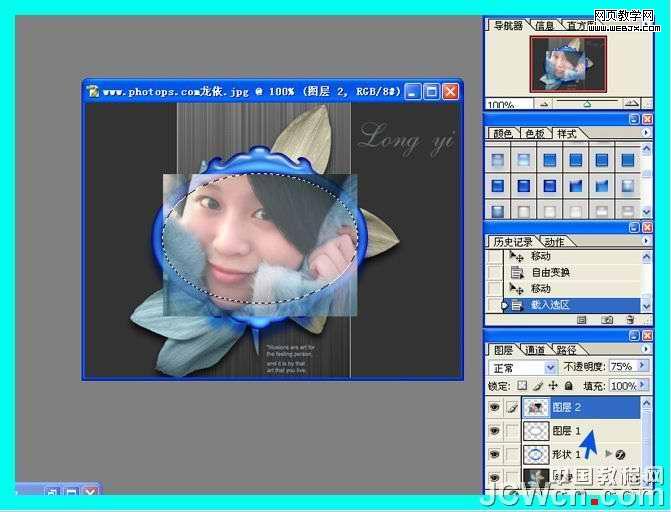
Task: Apply the last style in the second row
Action: click(x=627, y=186)
